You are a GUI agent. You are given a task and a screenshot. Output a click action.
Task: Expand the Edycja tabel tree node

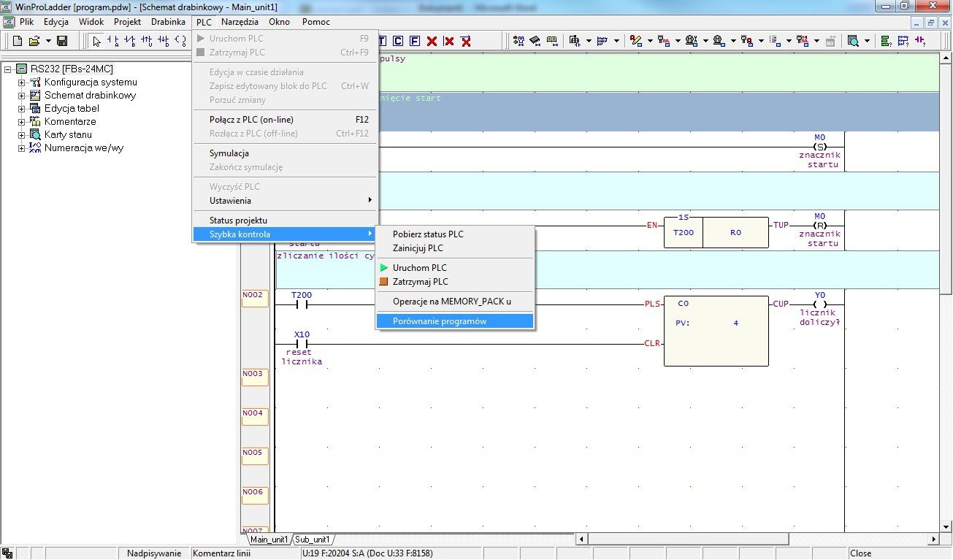tap(21, 109)
